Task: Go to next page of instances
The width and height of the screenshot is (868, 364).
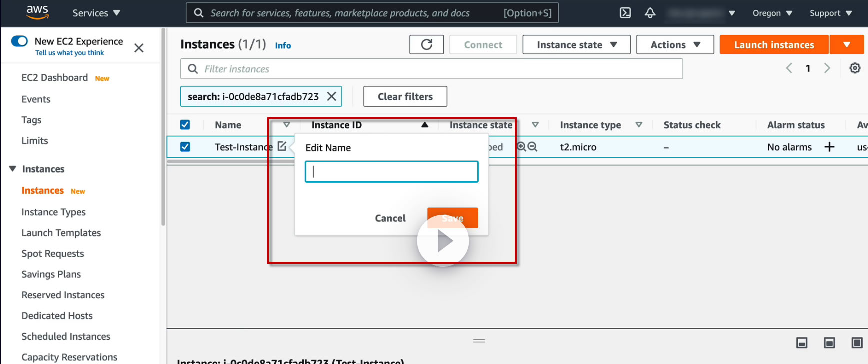Action: 827,68
